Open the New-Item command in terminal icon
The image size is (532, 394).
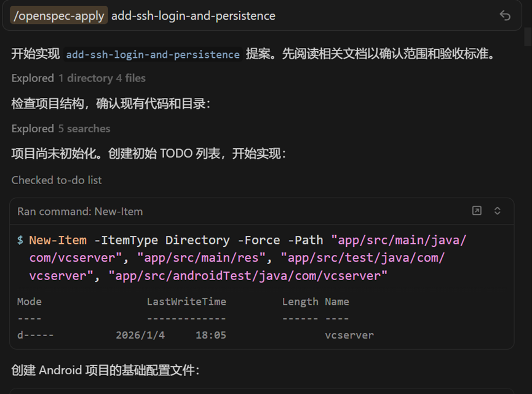[477, 211]
